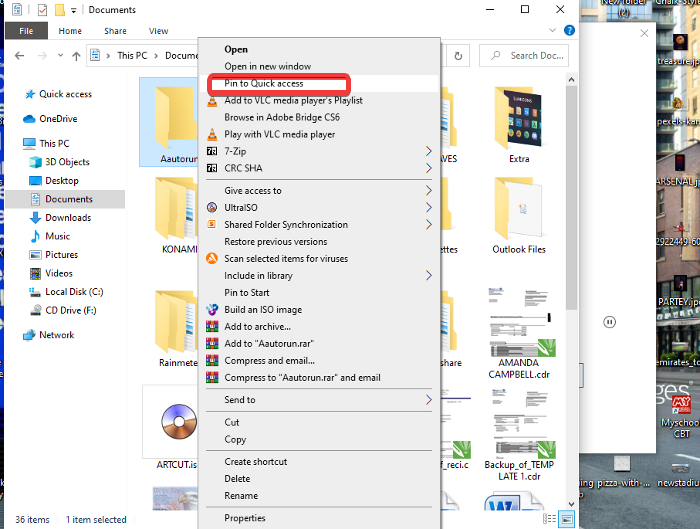
Task: Click the 7-Zip icon in context menu
Action: 212,151
